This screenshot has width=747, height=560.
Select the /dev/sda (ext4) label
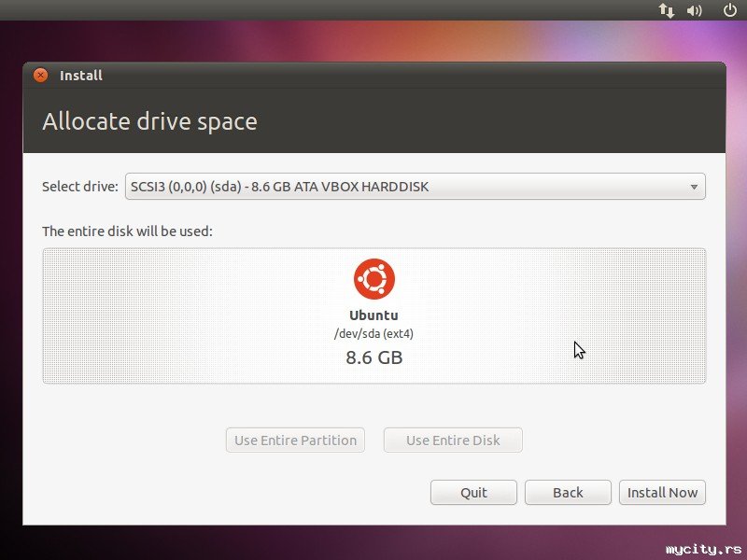374,334
